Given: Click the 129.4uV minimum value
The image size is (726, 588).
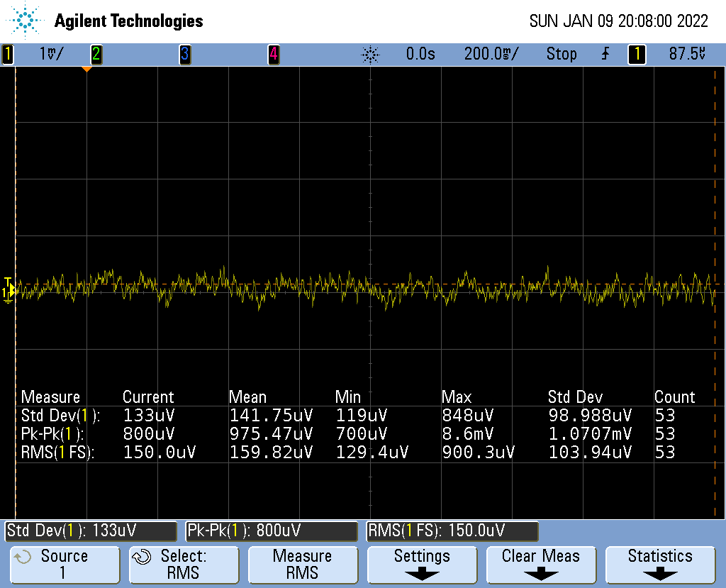Looking at the screenshot, I should (372, 453).
